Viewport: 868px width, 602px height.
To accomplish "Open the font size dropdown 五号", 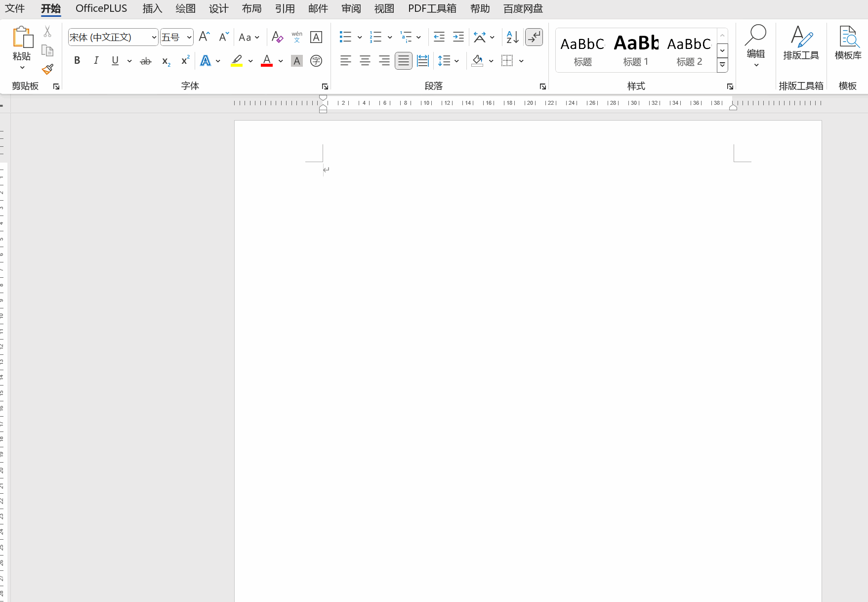I will point(189,37).
